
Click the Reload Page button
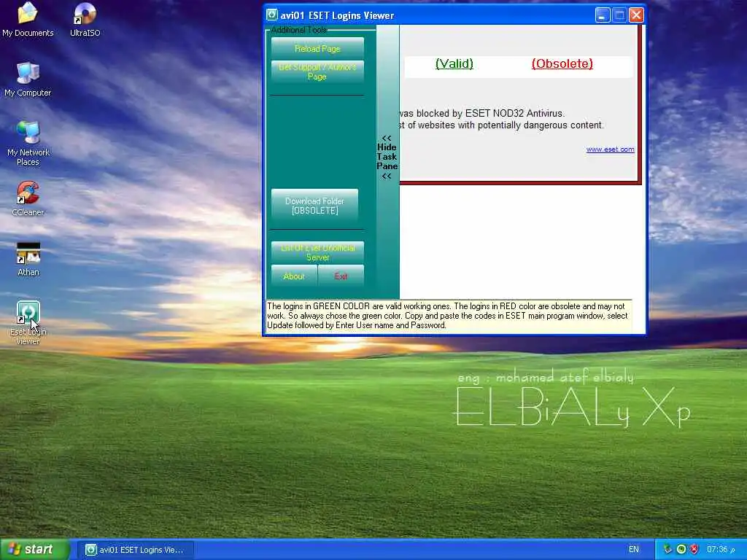click(x=317, y=49)
